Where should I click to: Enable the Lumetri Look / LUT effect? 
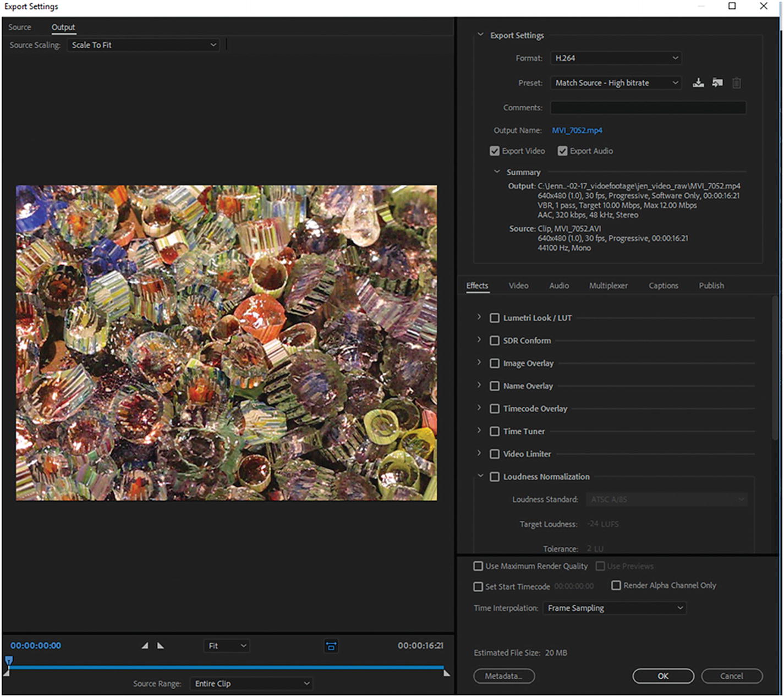coord(495,318)
